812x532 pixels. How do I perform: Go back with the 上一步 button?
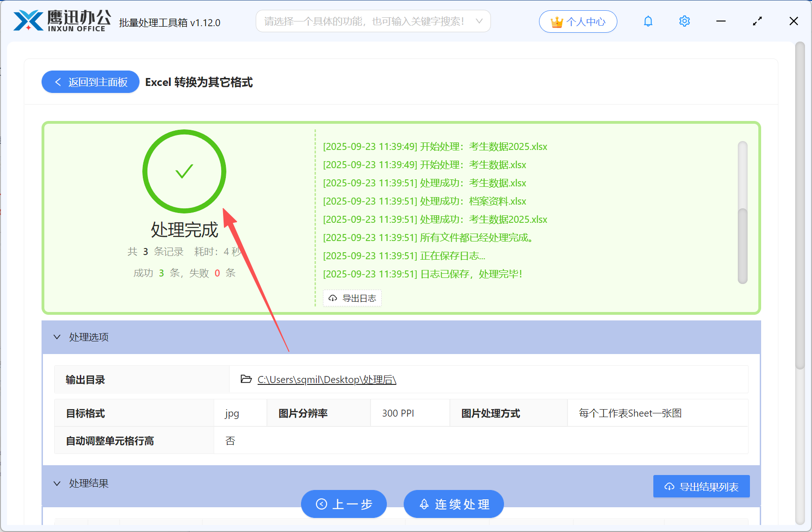(344, 504)
